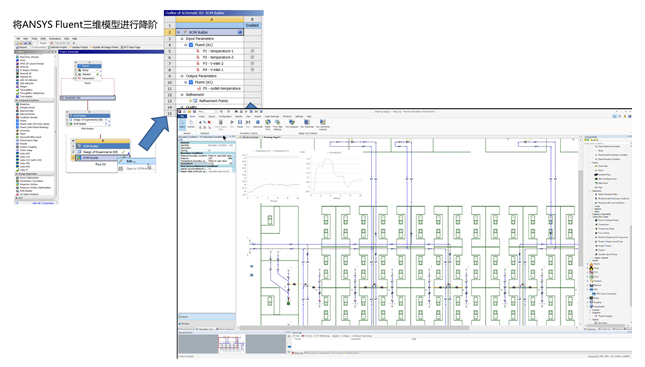Collapse the Input Parameters node
The image size is (645, 367).
point(182,39)
